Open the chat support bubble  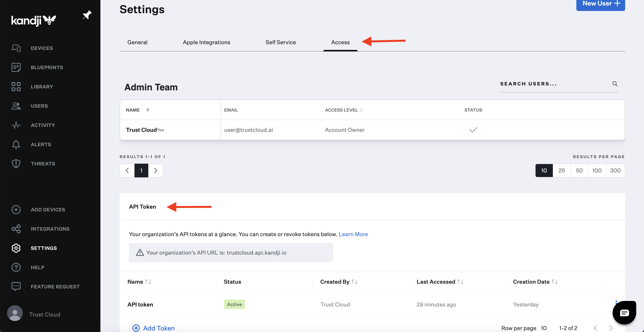[x=624, y=313]
